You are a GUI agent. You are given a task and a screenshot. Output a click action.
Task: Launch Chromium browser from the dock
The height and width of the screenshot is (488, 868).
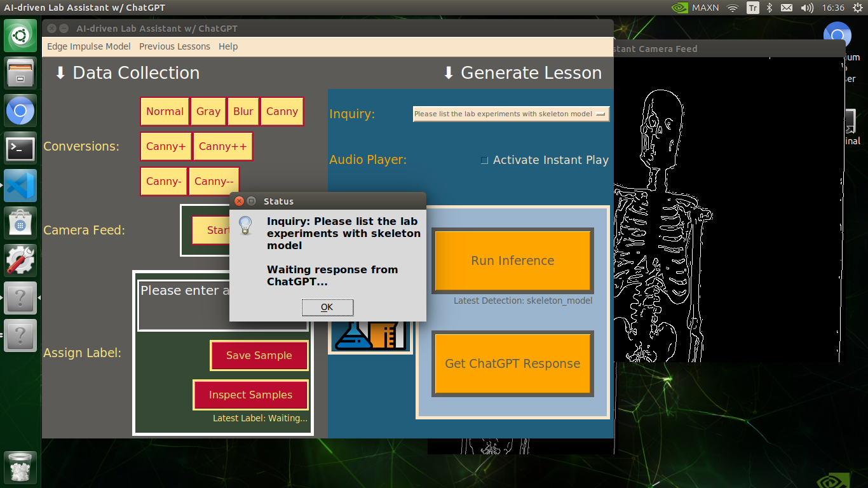tap(21, 112)
